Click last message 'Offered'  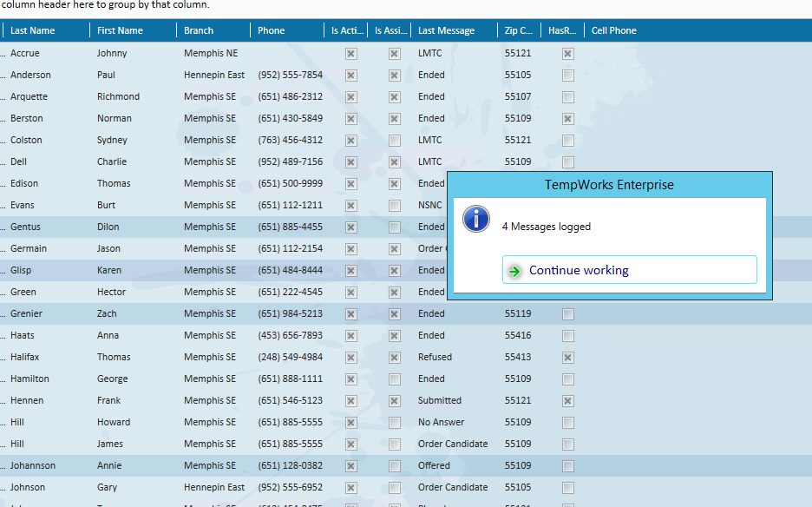(434, 465)
